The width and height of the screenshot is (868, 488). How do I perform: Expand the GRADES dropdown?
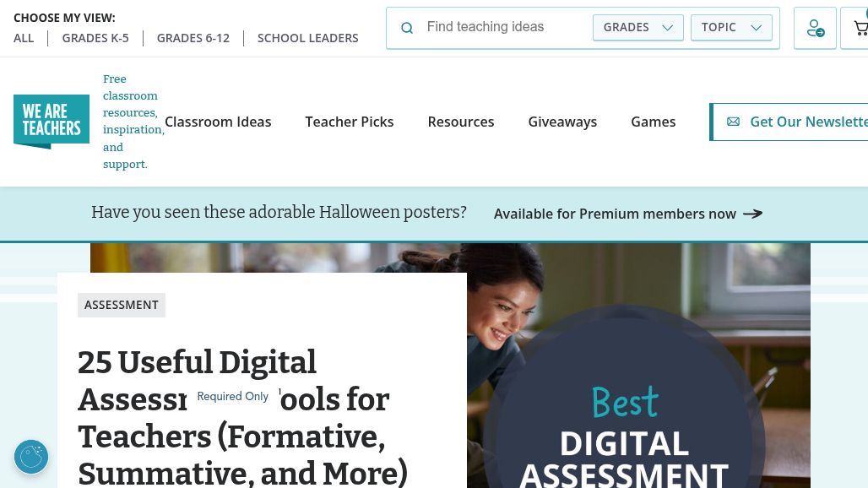click(x=637, y=28)
